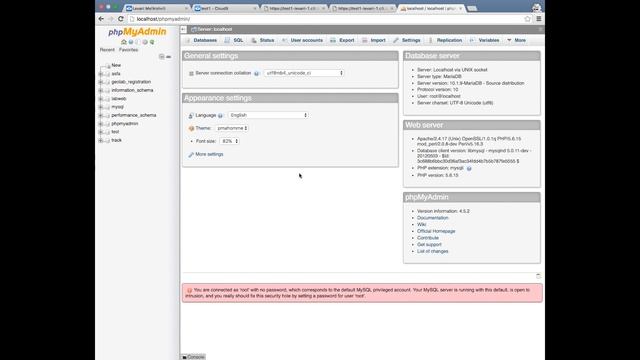The image size is (640, 360).
Task: Click the New database icon in tree
Action: (x=107, y=65)
